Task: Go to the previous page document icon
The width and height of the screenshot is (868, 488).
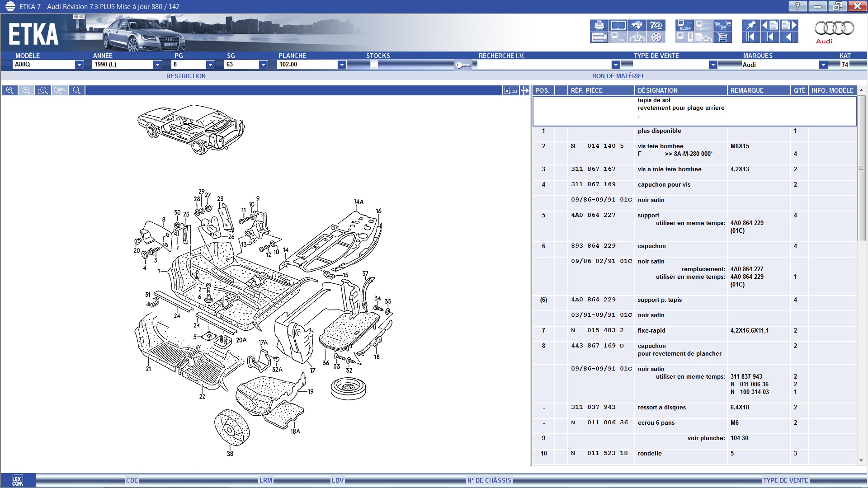Action: point(770,25)
